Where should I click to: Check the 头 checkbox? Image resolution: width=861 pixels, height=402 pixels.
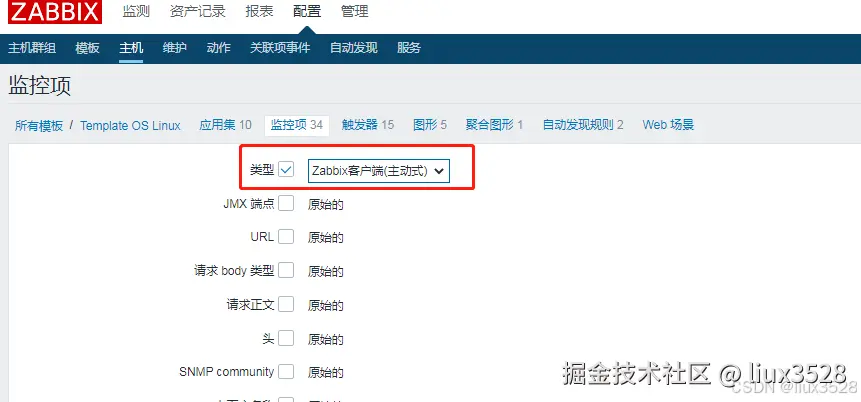pyautogui.click(x=286, y=338)
